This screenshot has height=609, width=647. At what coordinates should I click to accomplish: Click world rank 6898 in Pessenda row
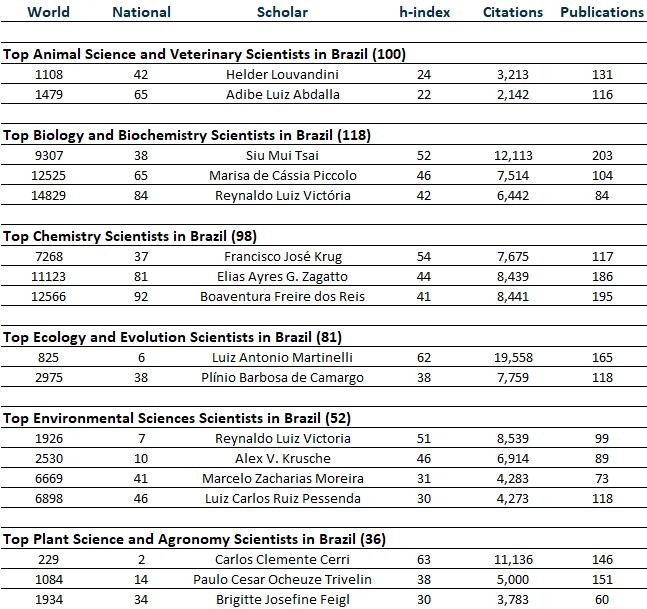click(49, 498)
